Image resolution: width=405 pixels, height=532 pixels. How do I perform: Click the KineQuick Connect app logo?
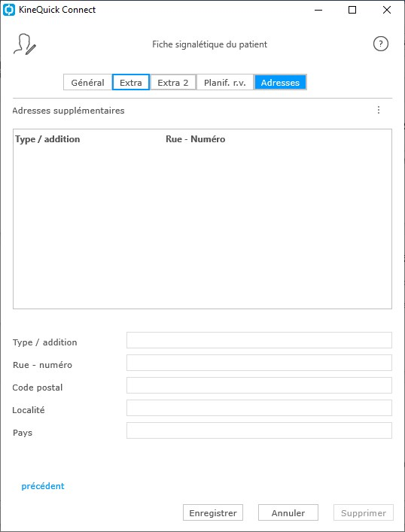click(x=8, y=10)
